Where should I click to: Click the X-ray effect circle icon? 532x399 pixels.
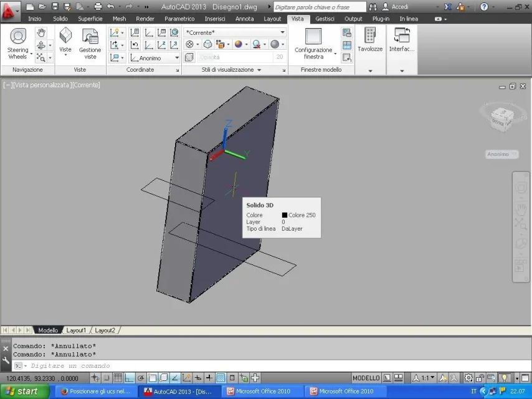pos(189,44)
